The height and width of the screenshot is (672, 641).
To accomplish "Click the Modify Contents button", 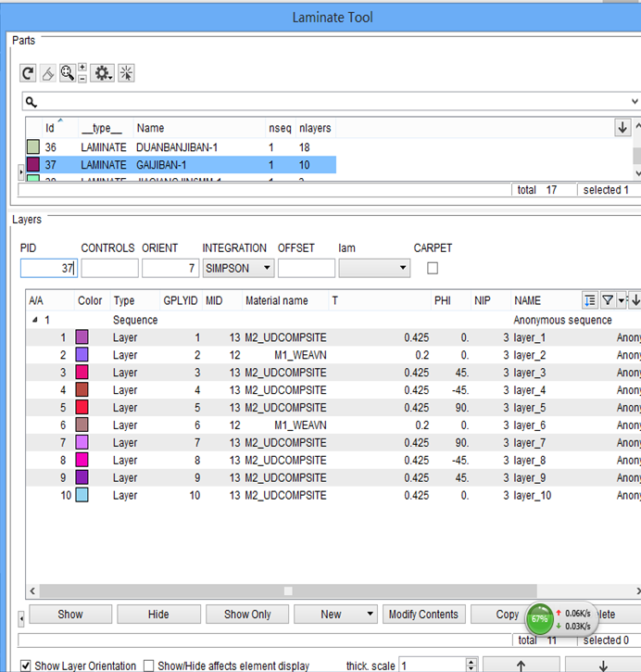I will [423, 615].
